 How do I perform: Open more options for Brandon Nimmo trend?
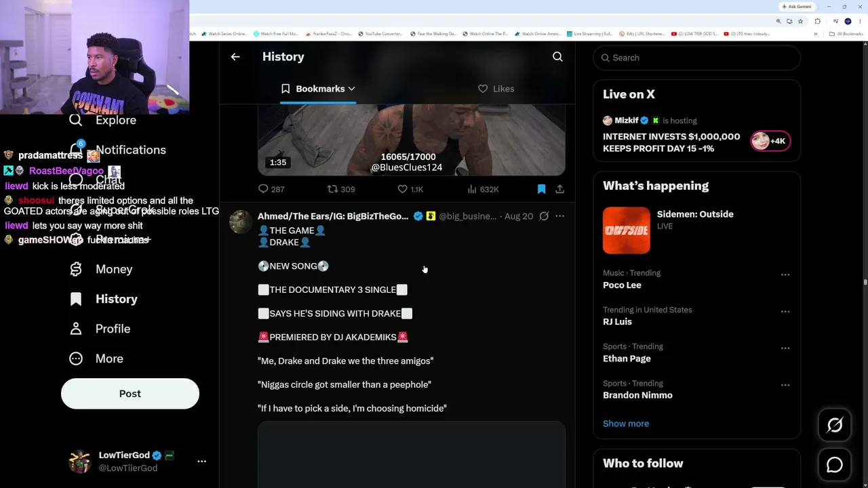(785, 385)
